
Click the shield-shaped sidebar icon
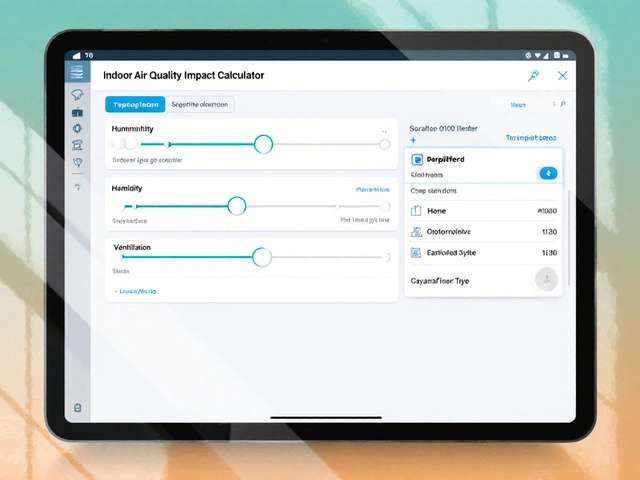pyautogui.click(x=77, y=162)
